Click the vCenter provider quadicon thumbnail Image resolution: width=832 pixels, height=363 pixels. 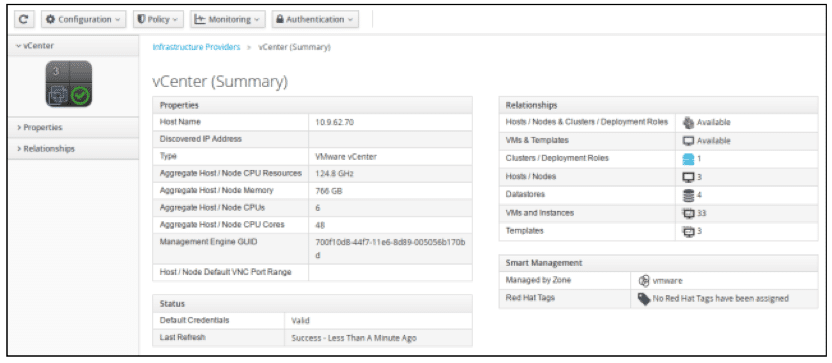pos(68,84)
